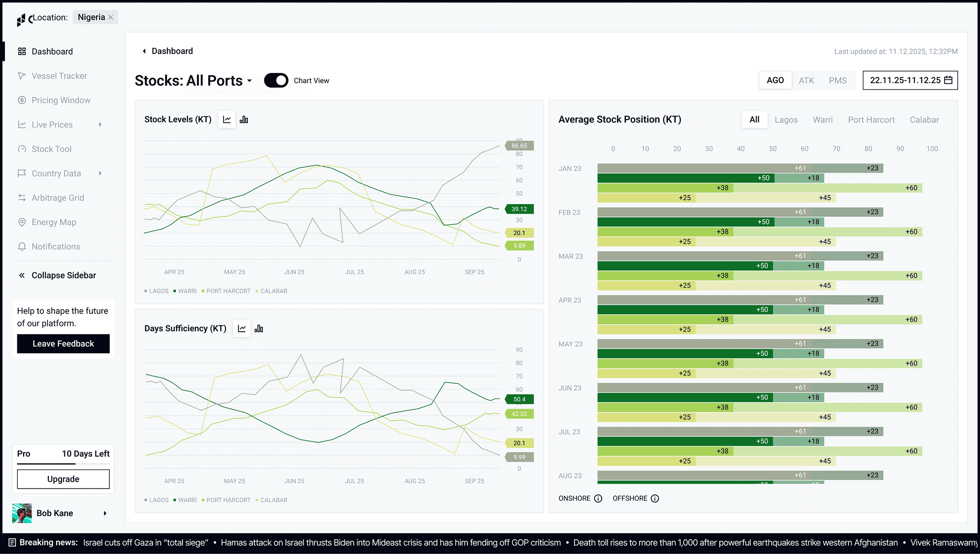This screenshot has width=980, height=554.
Task: Switch to the Lagos tab
Action: (x=786, y=120)
